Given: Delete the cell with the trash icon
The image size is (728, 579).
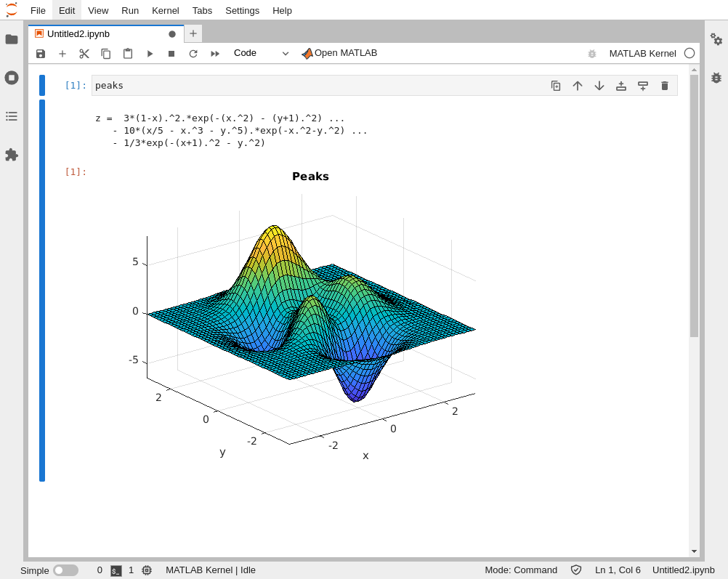Looking at the screenshot, I should click(x=665, y=85).
